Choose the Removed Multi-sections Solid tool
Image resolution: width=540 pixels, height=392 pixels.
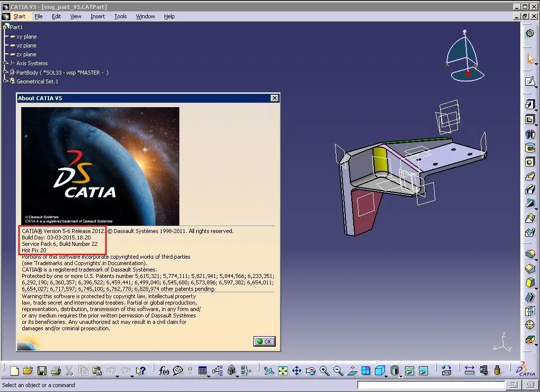[x=530, y=233]
